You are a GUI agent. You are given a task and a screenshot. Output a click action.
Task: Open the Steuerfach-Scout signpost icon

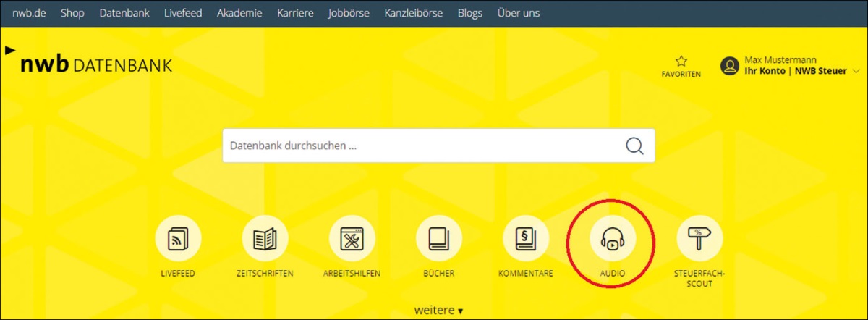pos(699,240)
